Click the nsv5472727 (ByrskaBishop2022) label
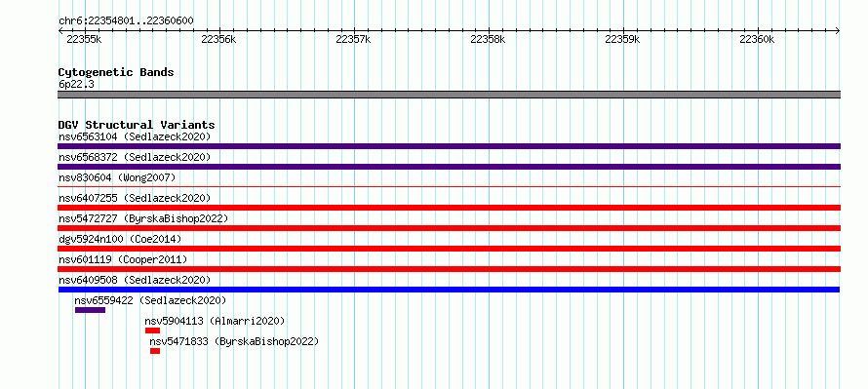 point(143,218)
